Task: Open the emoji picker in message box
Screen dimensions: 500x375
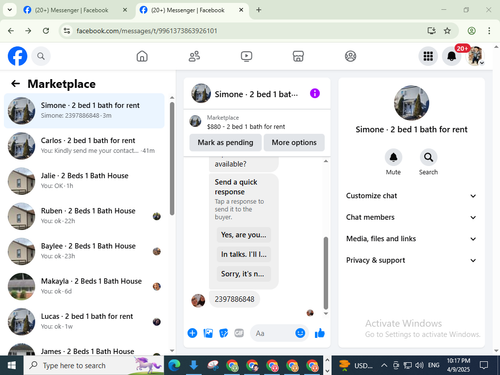Action: 300,333
